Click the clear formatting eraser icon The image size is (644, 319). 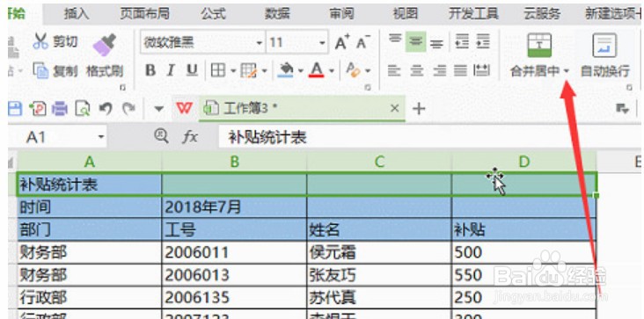pos(353,70)
